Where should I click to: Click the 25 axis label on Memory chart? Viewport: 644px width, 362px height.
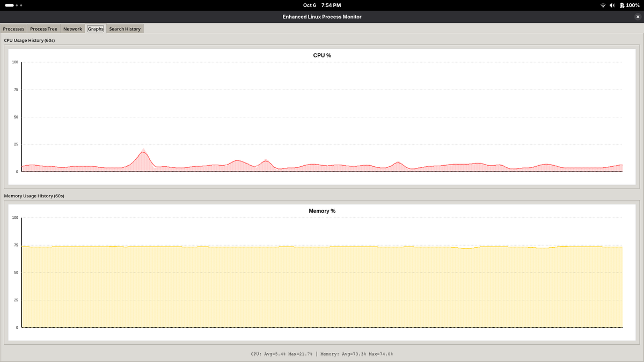coord(16,300)
